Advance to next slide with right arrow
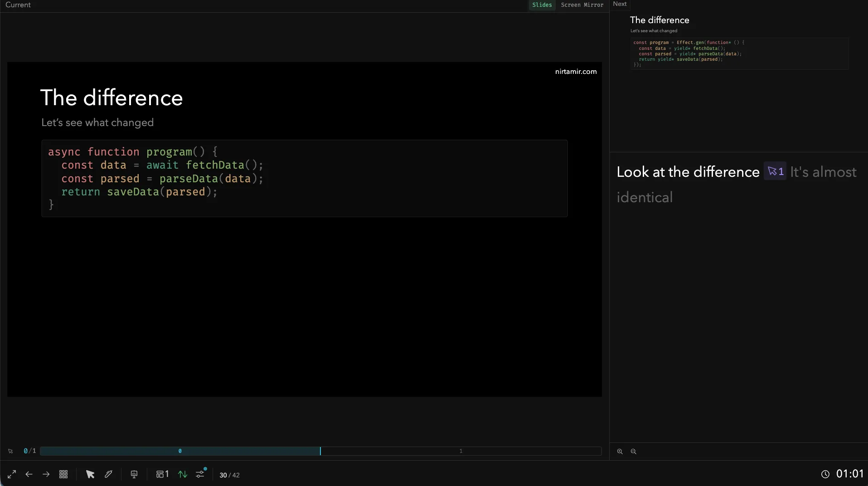The height and width of the screenshot is (486, 868). pyautogui.click(x=46, y=474)
